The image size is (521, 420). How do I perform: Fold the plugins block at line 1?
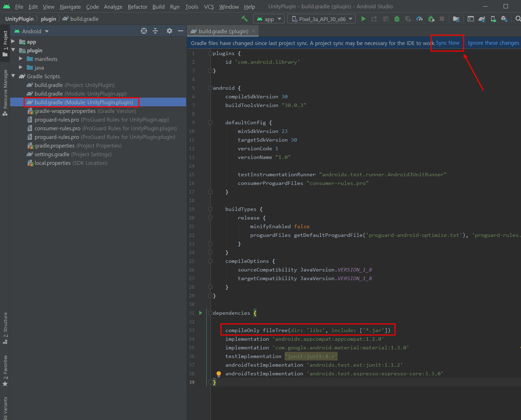pyautogui.click(x=210, y=53)
